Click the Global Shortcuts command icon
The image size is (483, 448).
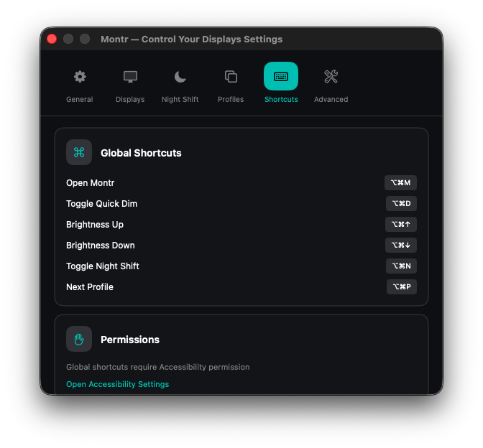tap(79, 152)
